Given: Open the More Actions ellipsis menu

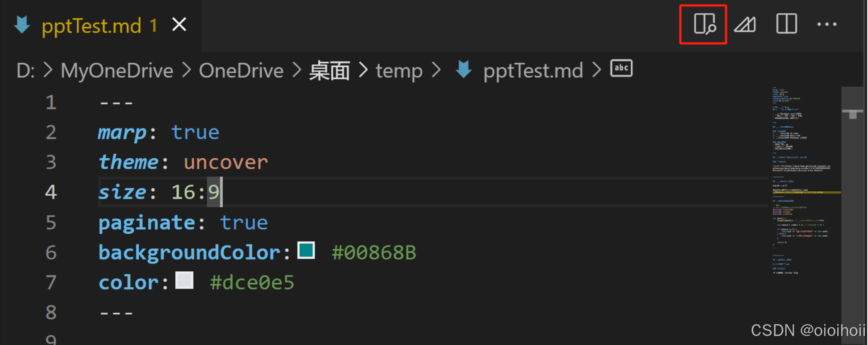Looking at the screenshot, I should [827, 24].
